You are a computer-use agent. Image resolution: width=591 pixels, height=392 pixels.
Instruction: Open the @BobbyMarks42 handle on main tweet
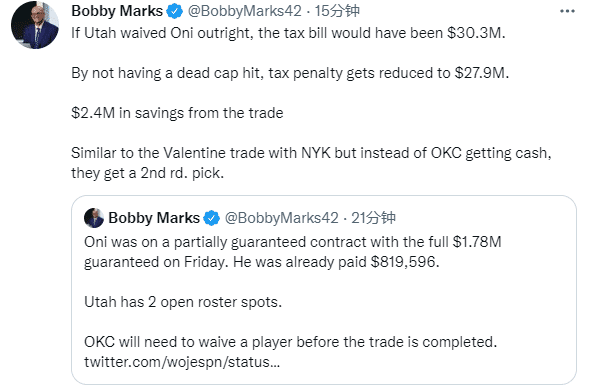(x=245, y=11)
